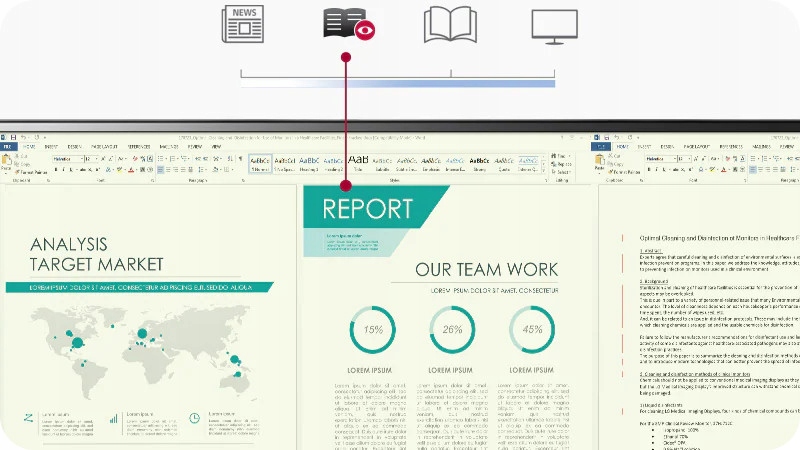800x450 pixels.
Task: Select the monitor display mode icon
Action: tap(555, 27)
